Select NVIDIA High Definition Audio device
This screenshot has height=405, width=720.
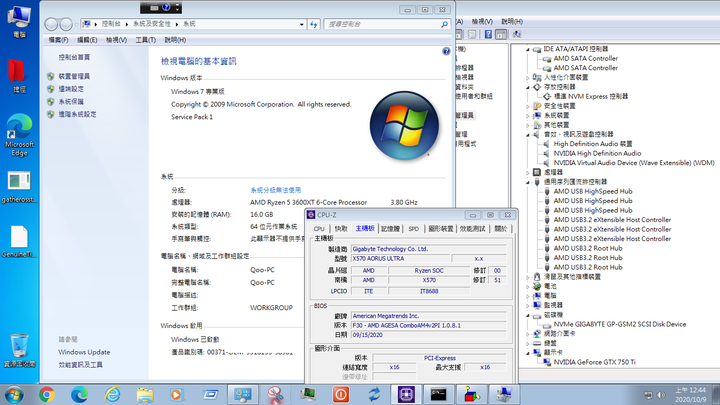(597, 153)
